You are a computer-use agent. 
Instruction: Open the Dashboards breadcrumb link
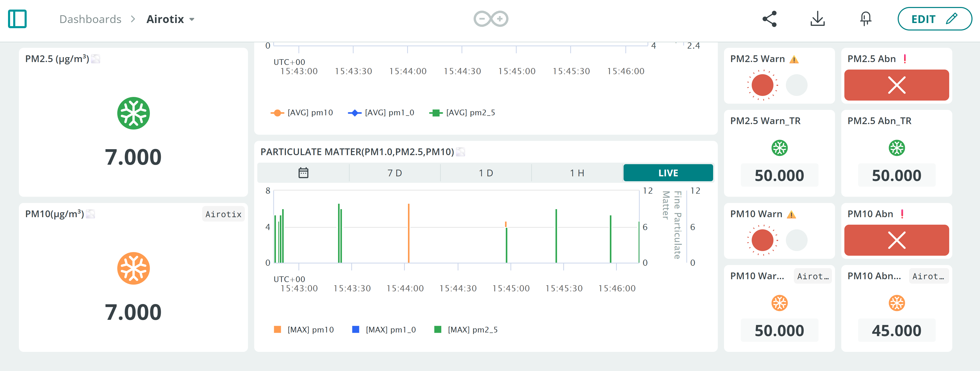point(90,19)
